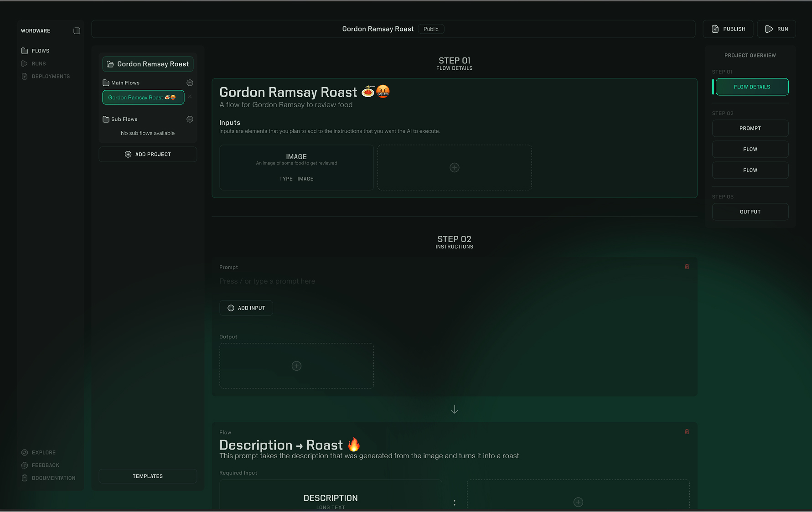Delete the Description Roast flow with trash icon
Viewport: 812px width, 512px height.
687,431
